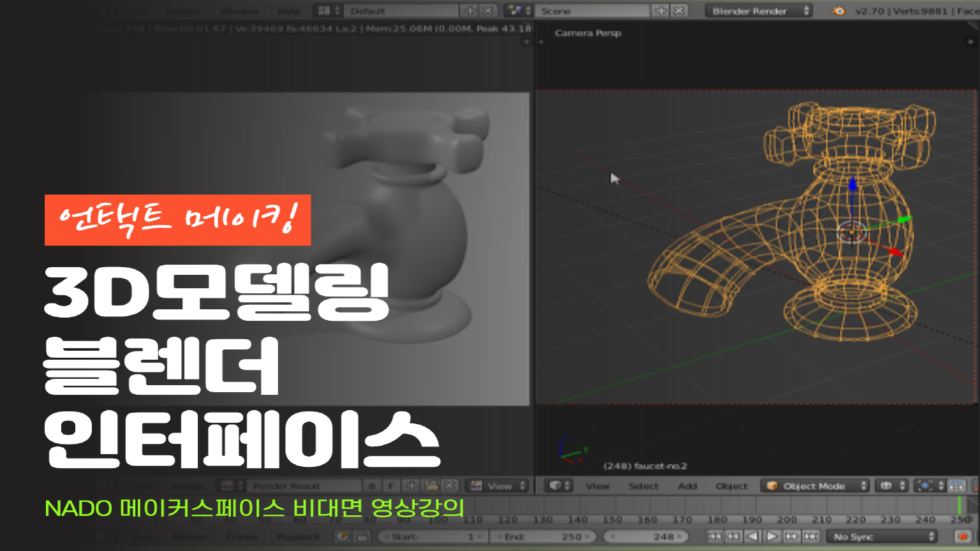The image size is (980, 551).
Task: Open the 3D viewport Object menu
Action: click(x=731, y=486)
